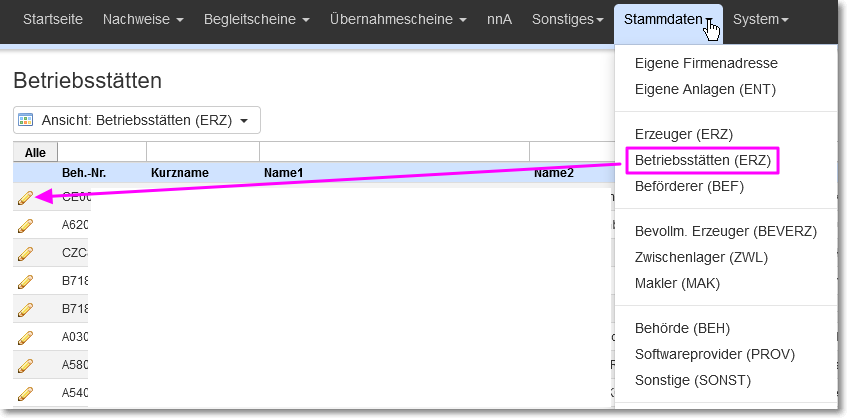Viewport: 847px width, 418px height.
Task: Click the table icon in the Ansicht selector
Action: (25, 120)
